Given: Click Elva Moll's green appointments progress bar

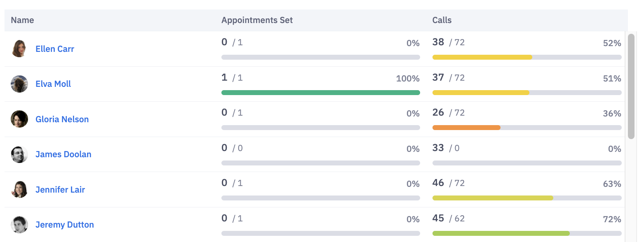Looking at the screenshot, I should (320, 93).
